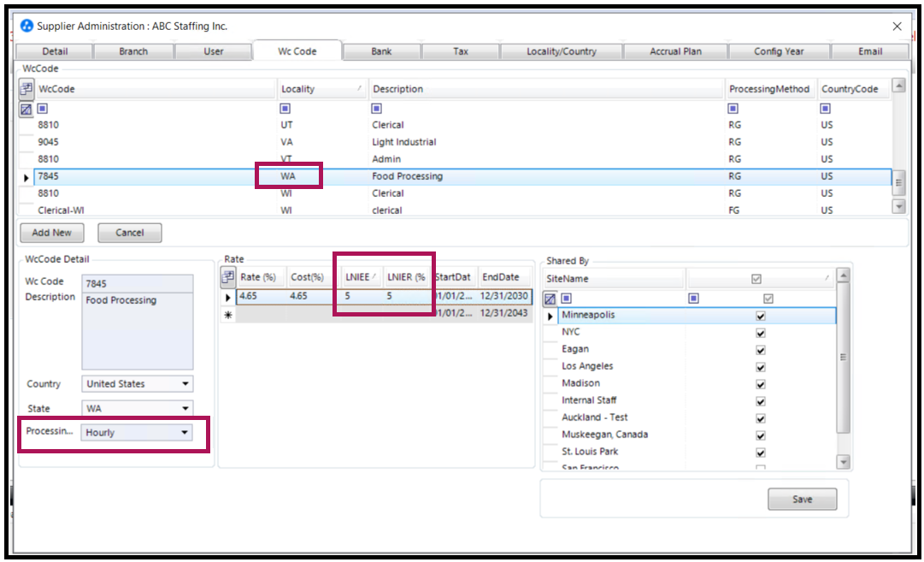The image size is (924, 562).
Task: Clear the WcCode grid filter row icon
Action: point(26,109)
